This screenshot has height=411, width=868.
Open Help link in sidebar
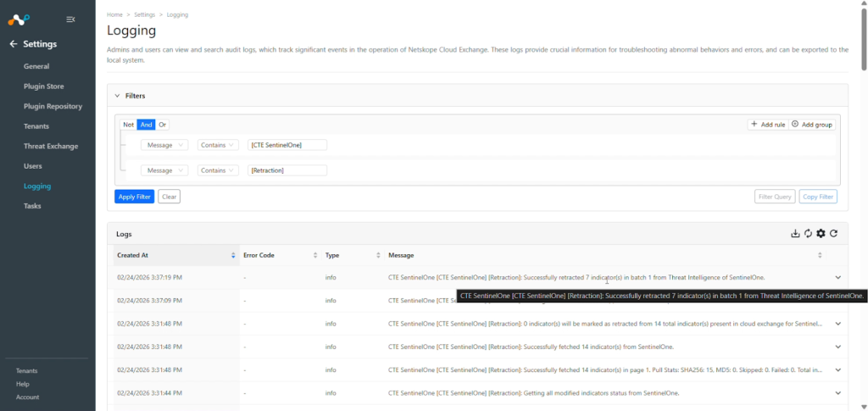coord(23,384)
